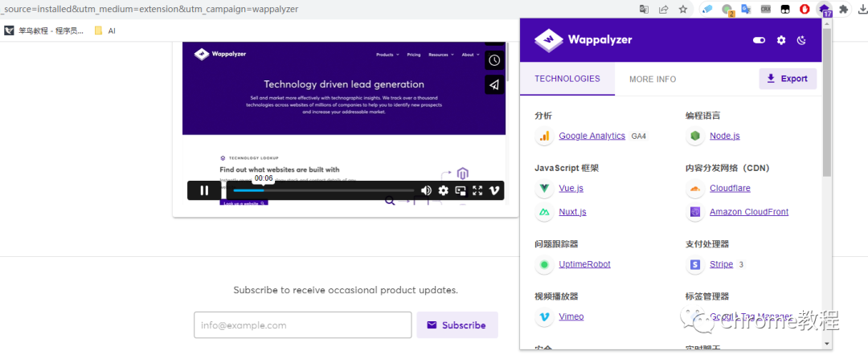Screen dimensions: 868x359
Task: Toggle the Wappalyzer enable switch
Action: click(759, 40)
